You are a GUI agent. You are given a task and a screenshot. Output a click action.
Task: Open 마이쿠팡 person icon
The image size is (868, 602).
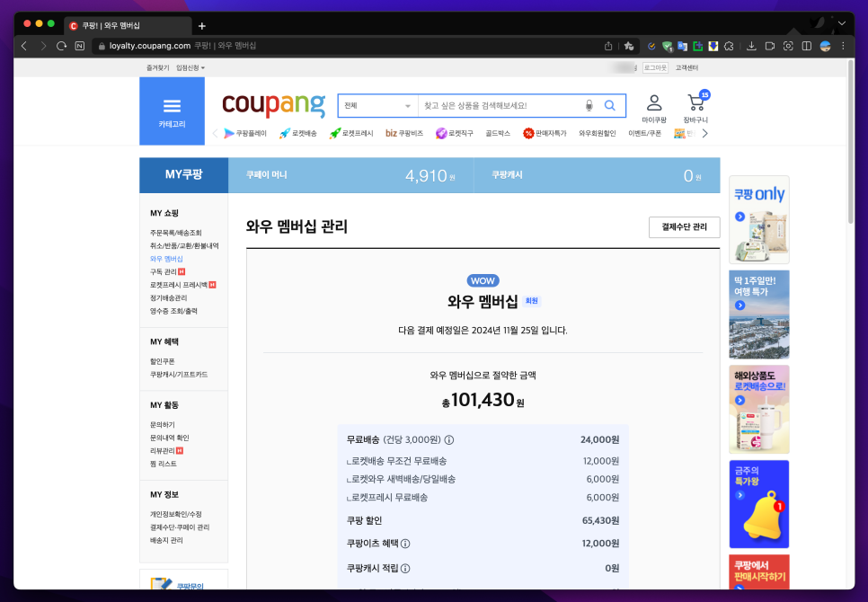pyautogui.click(x=654, y=109)
